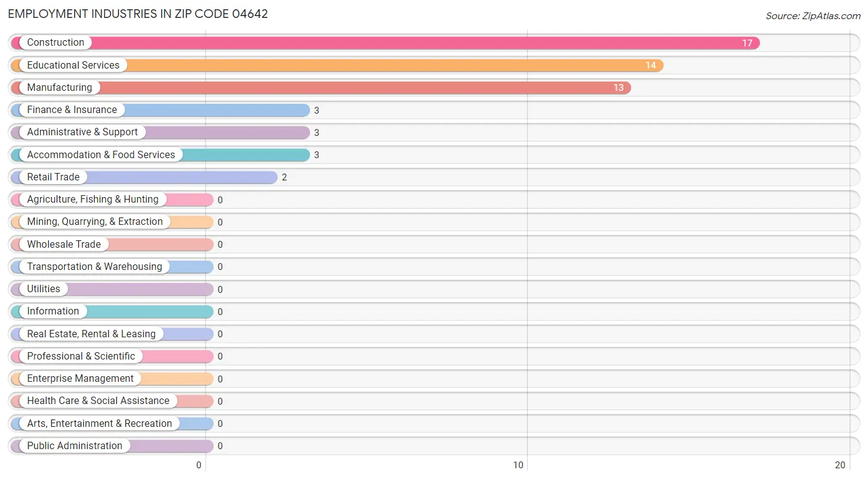Click the x-axis label 20
Viewport: 868px width, 480px height.
click(x=840, y=465)
